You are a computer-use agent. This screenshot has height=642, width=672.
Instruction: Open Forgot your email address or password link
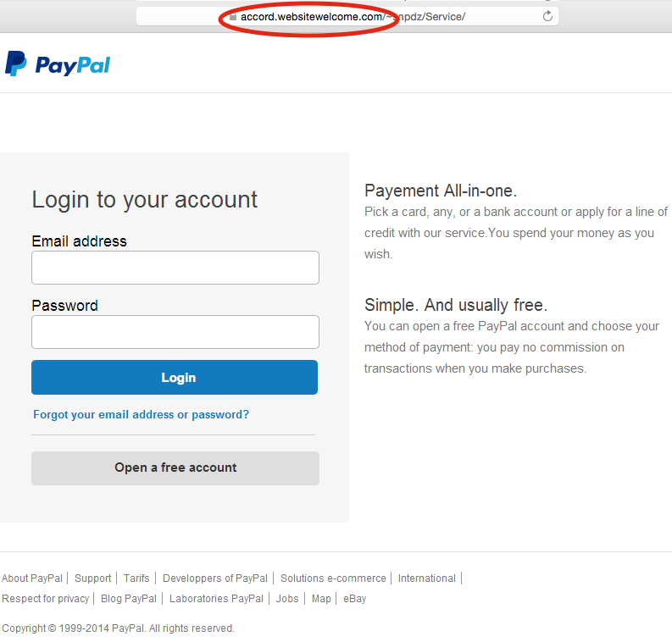(x=141, y=414)
